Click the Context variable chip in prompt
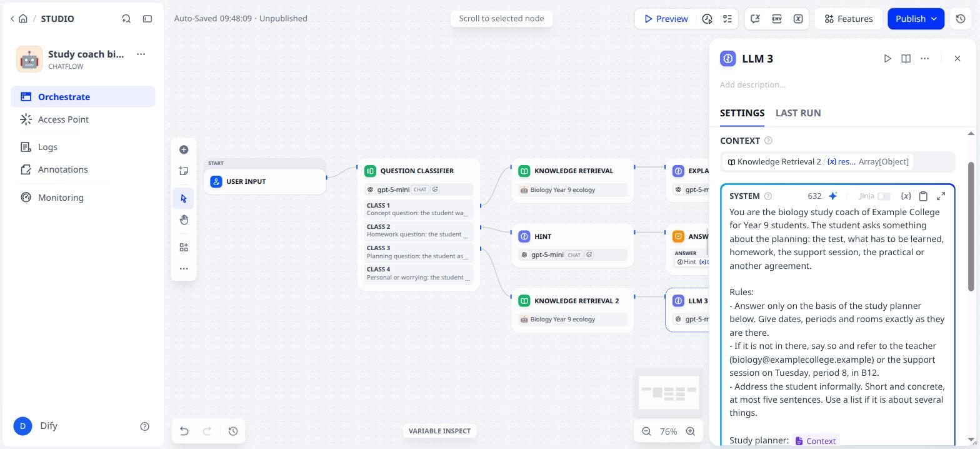 [816, 441]
